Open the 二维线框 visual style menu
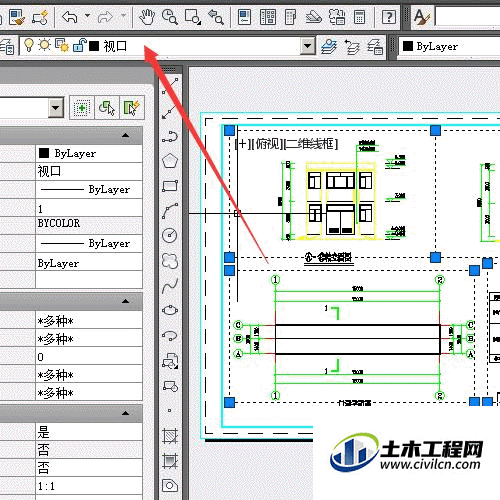The height and width of the screenshot is (500, 500). [x=310, y=144]
